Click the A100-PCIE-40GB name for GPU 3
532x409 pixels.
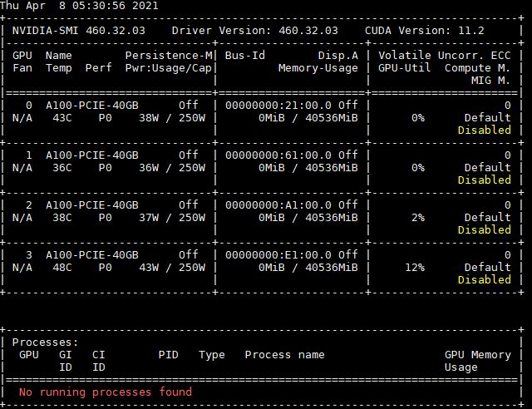coord(92,255)
